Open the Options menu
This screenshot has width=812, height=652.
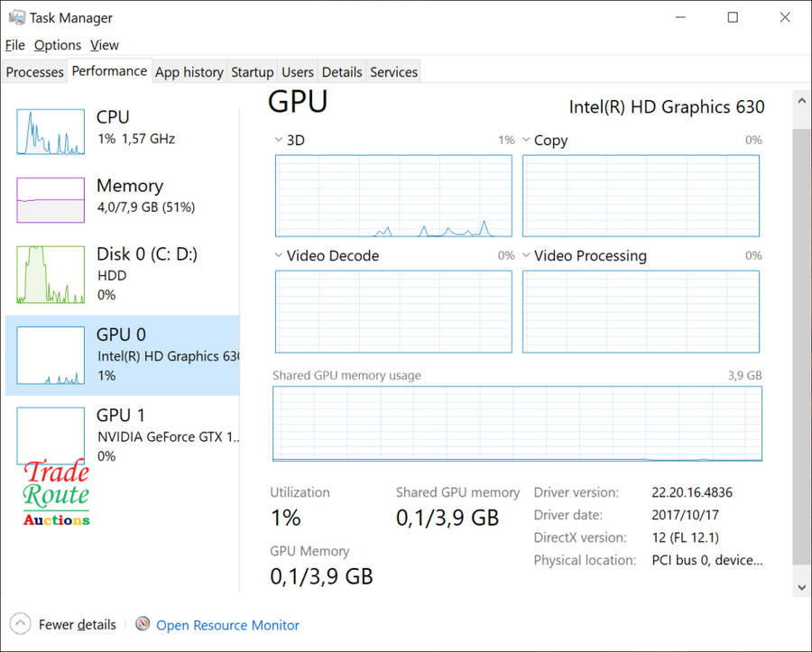click(x=58, y=45)
